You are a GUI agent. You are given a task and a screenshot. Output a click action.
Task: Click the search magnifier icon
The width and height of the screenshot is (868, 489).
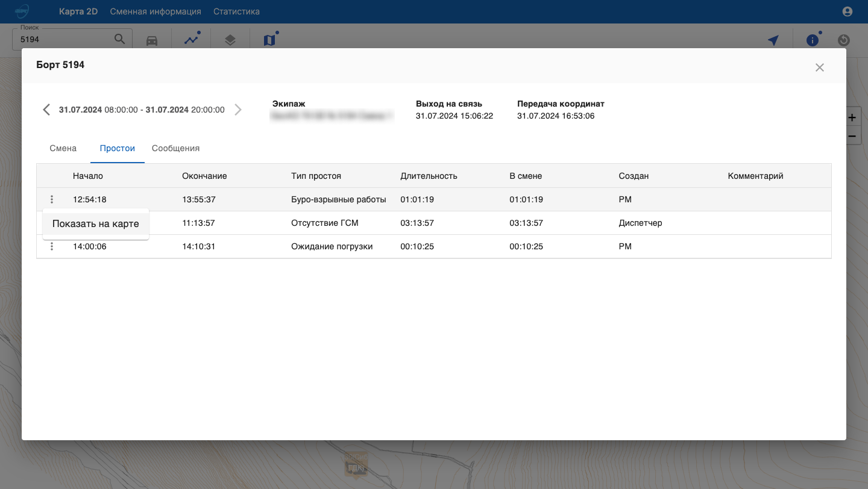click(120, 39)
